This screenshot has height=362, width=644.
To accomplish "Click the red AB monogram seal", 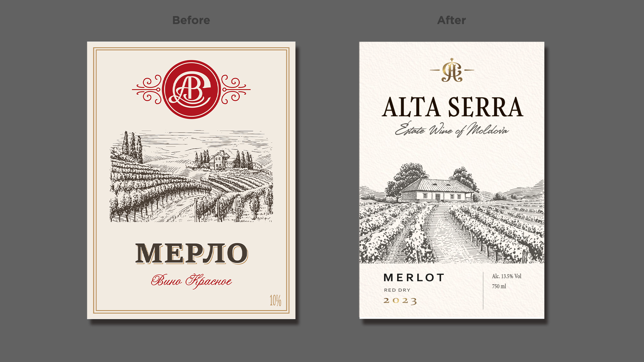I will click(191, 89).
